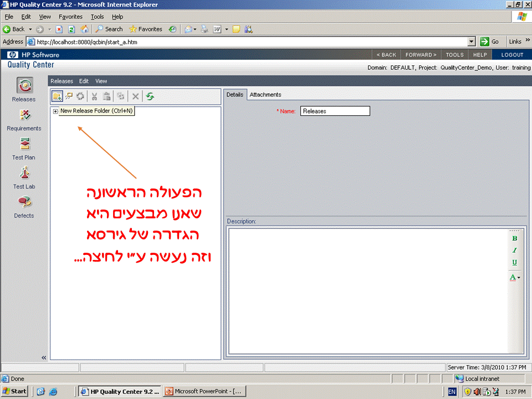Open the Mail button dropdown arrow
This screenshot has width=532, height=399.
pyautogui.click(x=195, y=29)
